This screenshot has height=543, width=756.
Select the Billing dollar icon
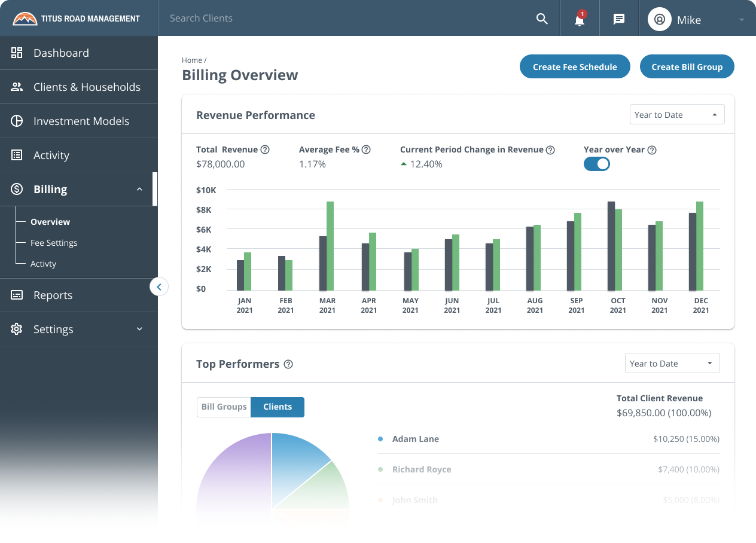[x=17, y=189]
